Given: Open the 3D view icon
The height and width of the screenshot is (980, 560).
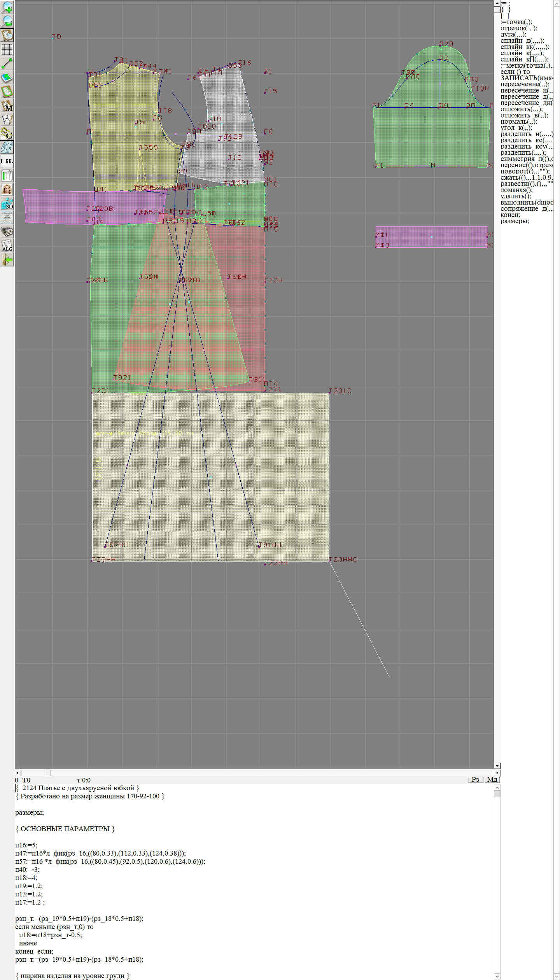Looking at the screenshot, I should click(7, 204).
